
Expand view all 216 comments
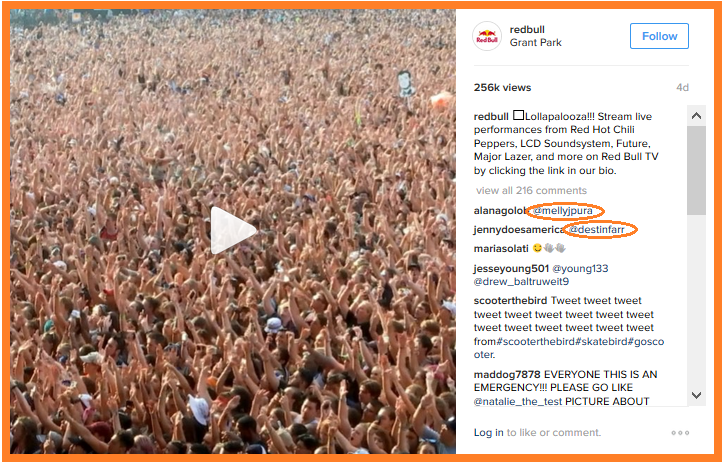[531, 190]
